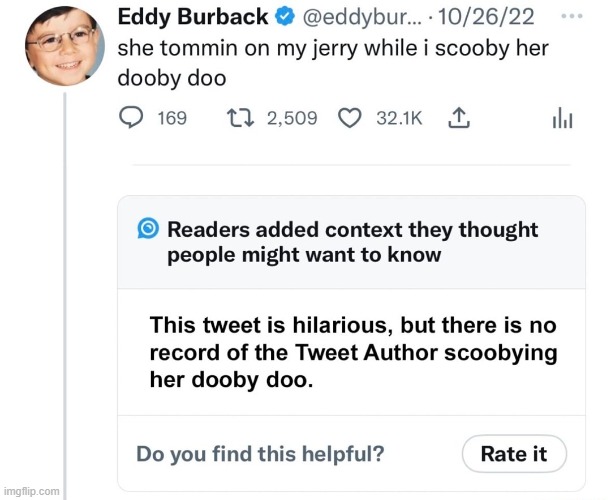Click the 2,509 retweets count

coord(292,118)
